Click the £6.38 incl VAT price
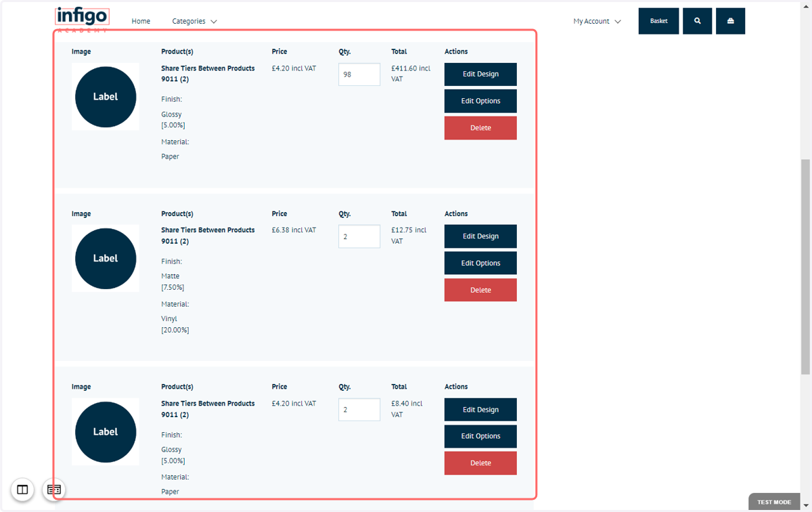Image resolution: width=812 pixels, height=512 pixels. pyautogui.click(x=294, y=230)
